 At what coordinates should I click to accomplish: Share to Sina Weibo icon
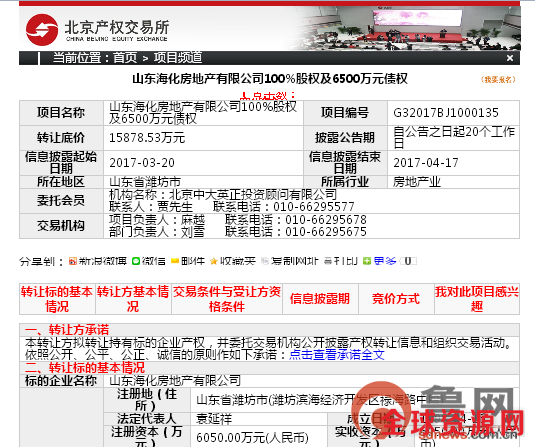click(x=72, y=261)
